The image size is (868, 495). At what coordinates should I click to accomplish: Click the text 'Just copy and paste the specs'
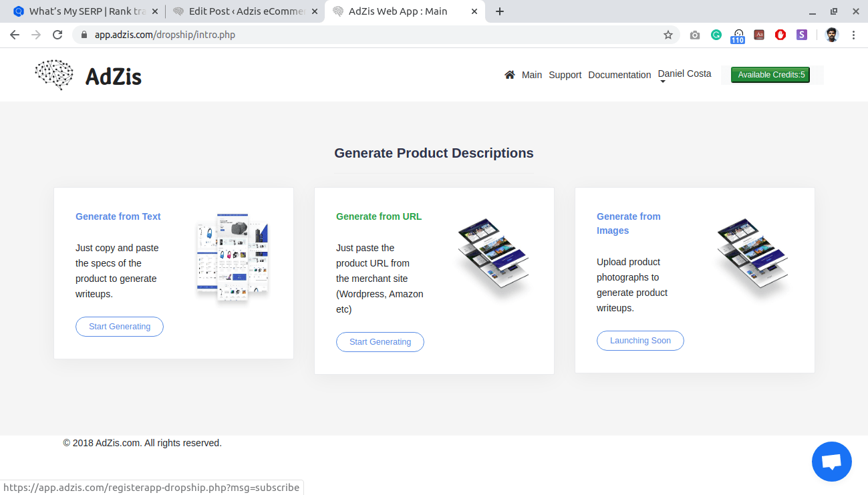[117, 271]
